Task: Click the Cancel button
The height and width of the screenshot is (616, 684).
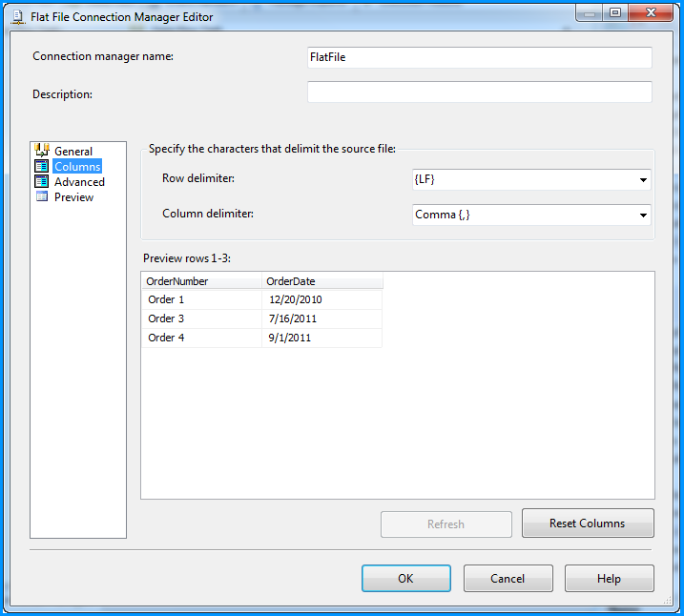Action: pos(508,579)
